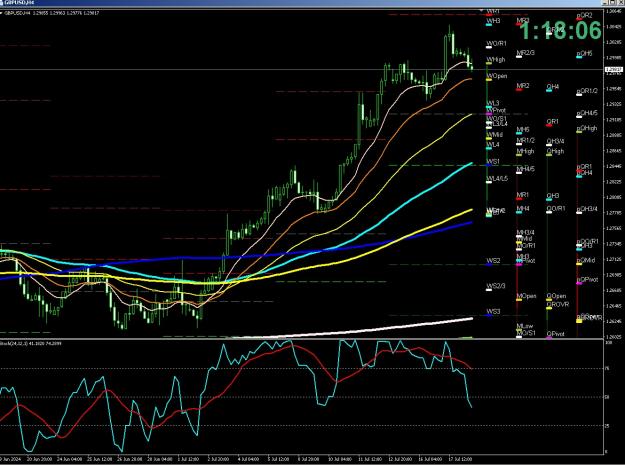
Task: Select the QR1 resistance label
Action: point(552,122)
